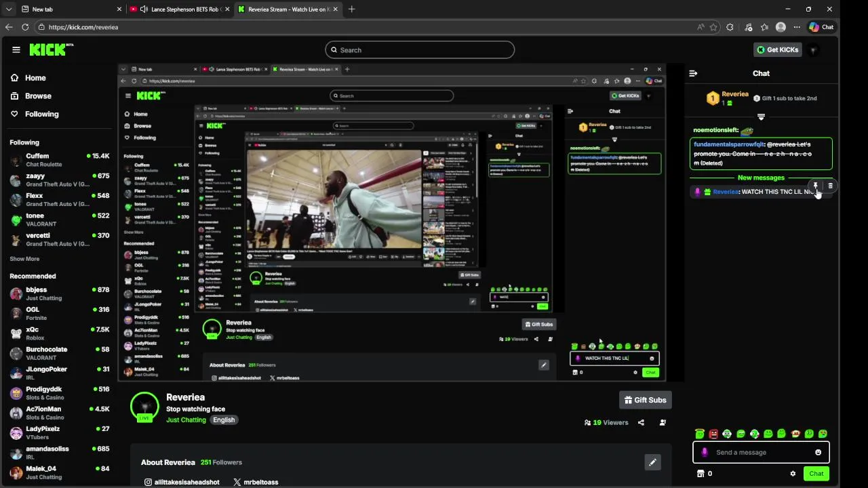The width and height of the screenshot is (868, 488).
Task: Click Show More under Following list
Action: tap(24, 259)
